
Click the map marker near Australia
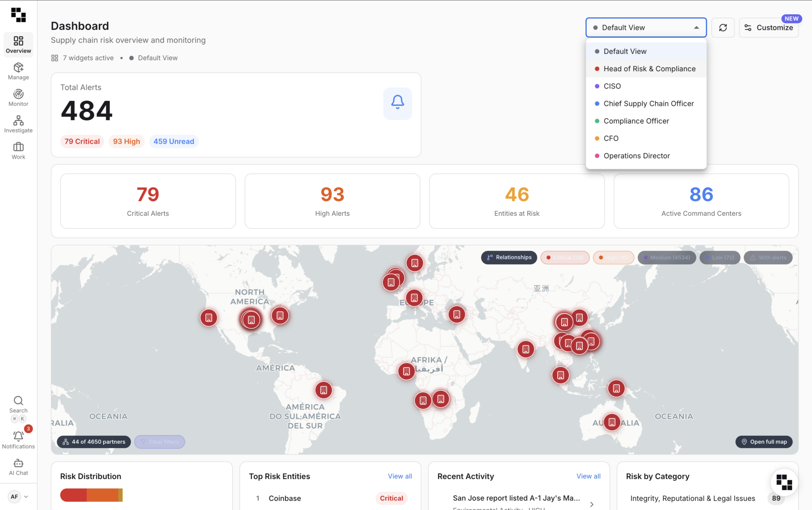[612, 422]
